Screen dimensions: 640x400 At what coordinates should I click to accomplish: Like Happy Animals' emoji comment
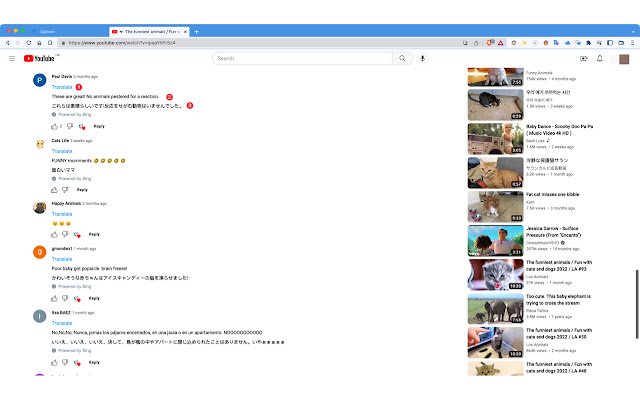54,234
